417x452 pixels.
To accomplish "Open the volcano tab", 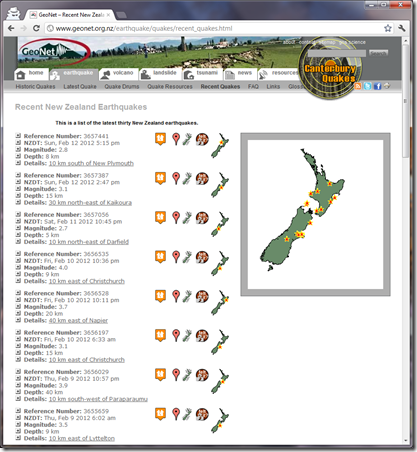I will point(118,74).
